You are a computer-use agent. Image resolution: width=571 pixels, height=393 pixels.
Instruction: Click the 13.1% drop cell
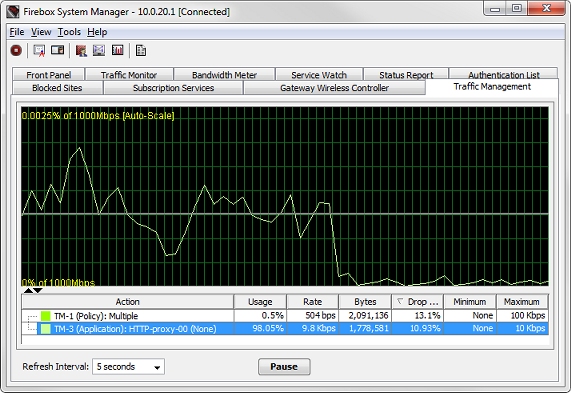(x=418, y=315)
